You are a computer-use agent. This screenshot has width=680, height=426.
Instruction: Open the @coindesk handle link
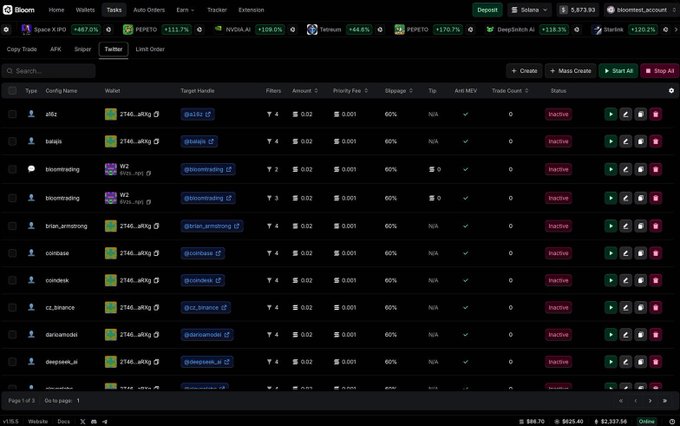[203, 280]
